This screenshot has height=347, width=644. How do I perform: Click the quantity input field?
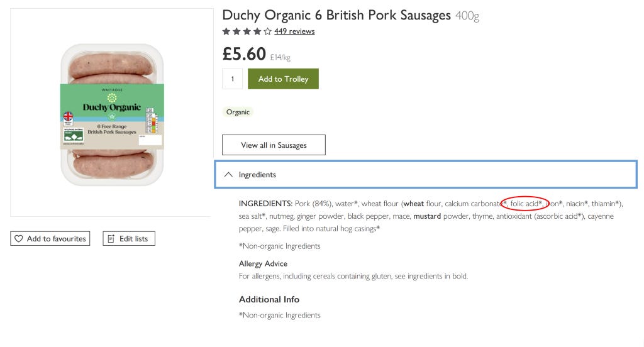(x=233, y=79)
